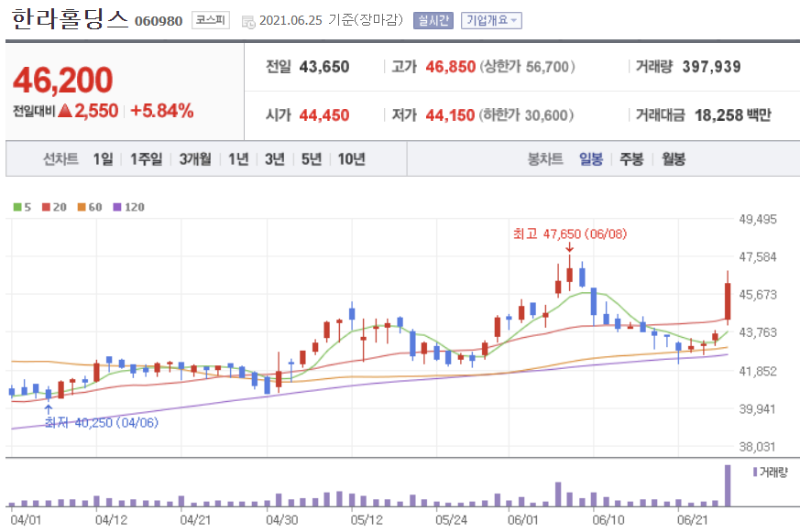Select the 3년 line chart tab
800x532 pixels.
(x=275, y=159)
